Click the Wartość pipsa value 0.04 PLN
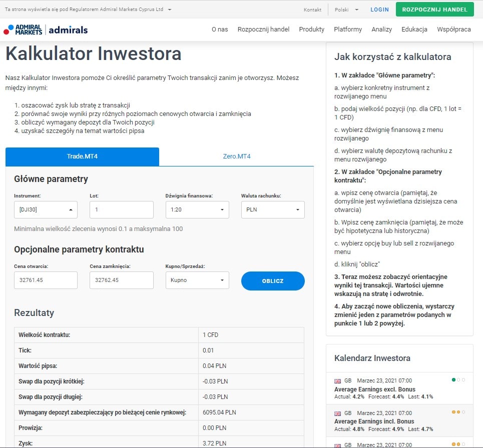483x448 pixels. [x=214, y=366]
